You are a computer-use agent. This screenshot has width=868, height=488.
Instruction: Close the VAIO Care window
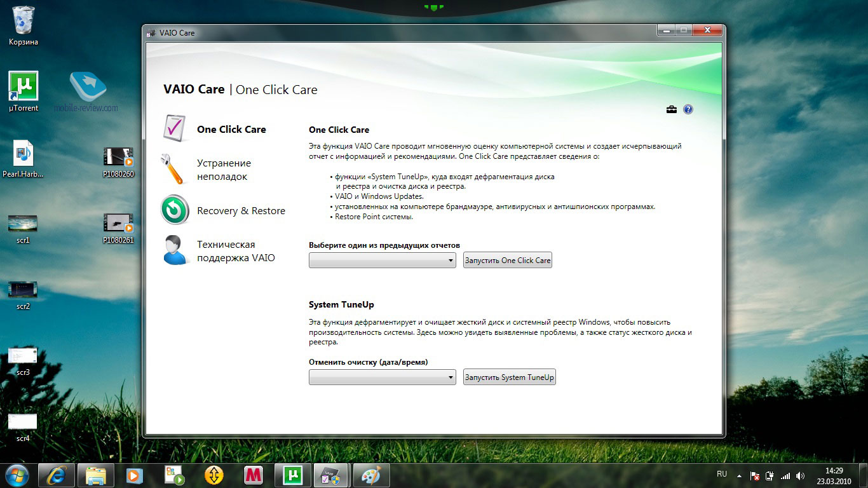(707, 30)
